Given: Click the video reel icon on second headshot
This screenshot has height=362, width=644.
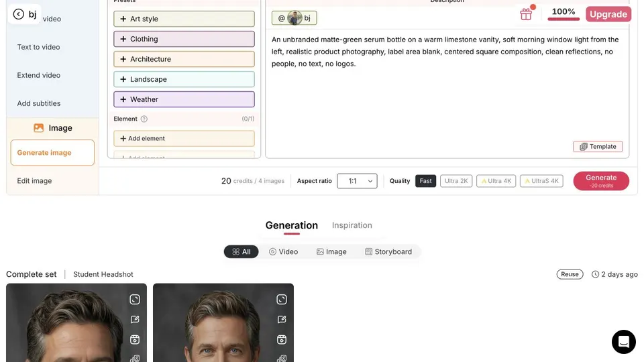Looking at the screenshot, I should click(x=282, y=340).
